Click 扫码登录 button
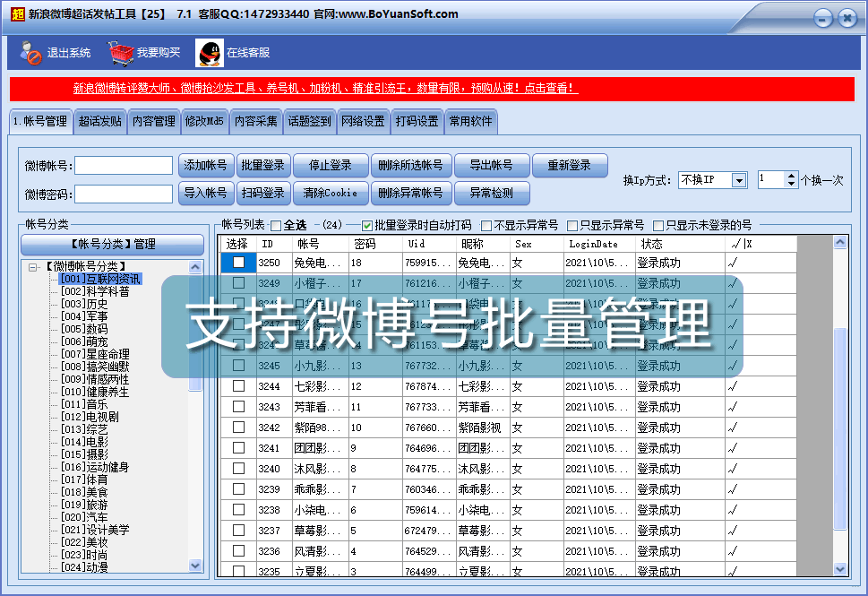 pyautogui.click(x=263, y=193)
